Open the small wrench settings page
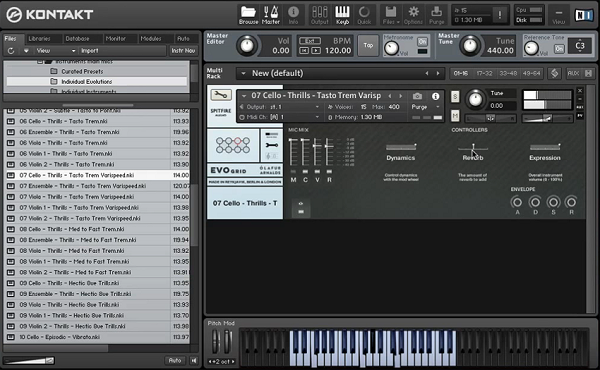This screenshot has height=370, width=600. point(272,145)
